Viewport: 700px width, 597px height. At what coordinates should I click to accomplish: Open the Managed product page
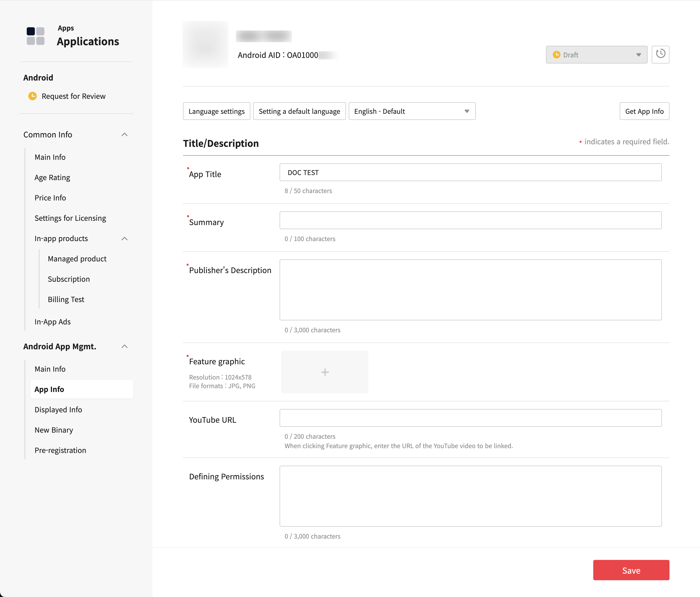point(77,259)
